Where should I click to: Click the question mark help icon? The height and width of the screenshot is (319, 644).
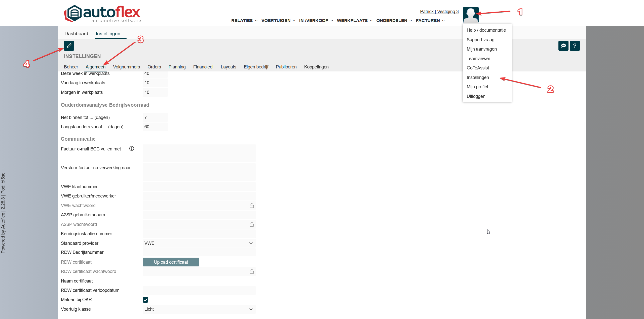575,46
